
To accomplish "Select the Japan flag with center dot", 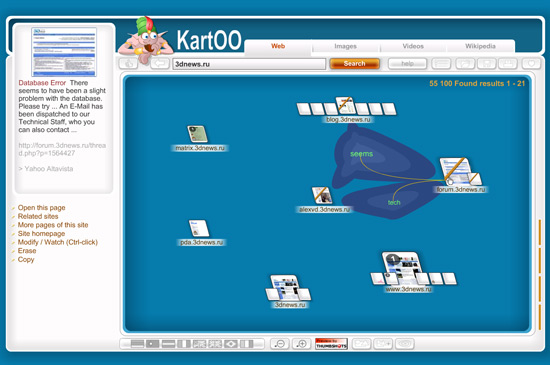I will [x=152, y=344].
